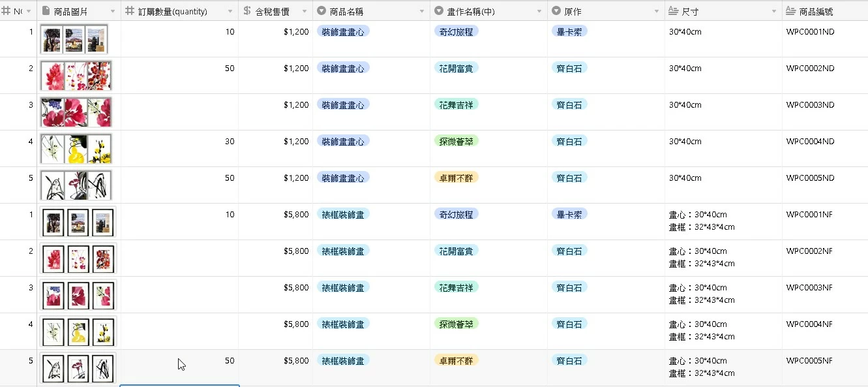
Task: Click 畢卡索 tag in WPC0001ND row
Action: [x=569, y=31]
